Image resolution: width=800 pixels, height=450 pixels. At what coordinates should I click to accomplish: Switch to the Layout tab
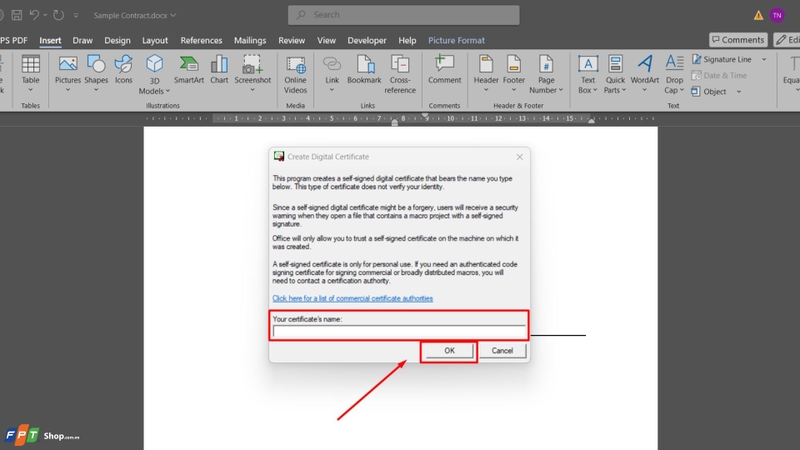tap(155, 40)
